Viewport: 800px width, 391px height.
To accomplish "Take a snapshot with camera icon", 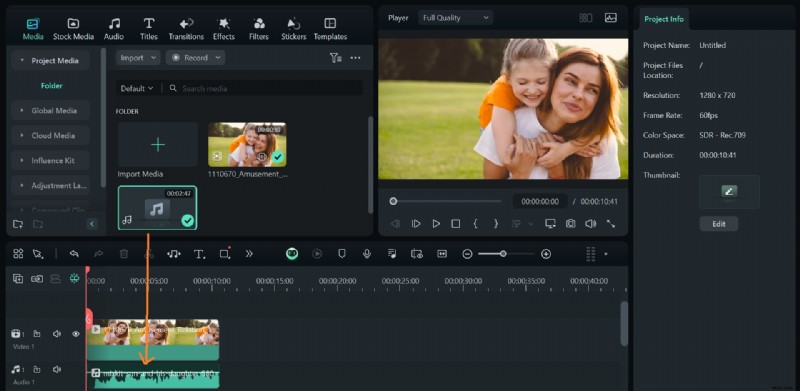I will click(570, 224).
